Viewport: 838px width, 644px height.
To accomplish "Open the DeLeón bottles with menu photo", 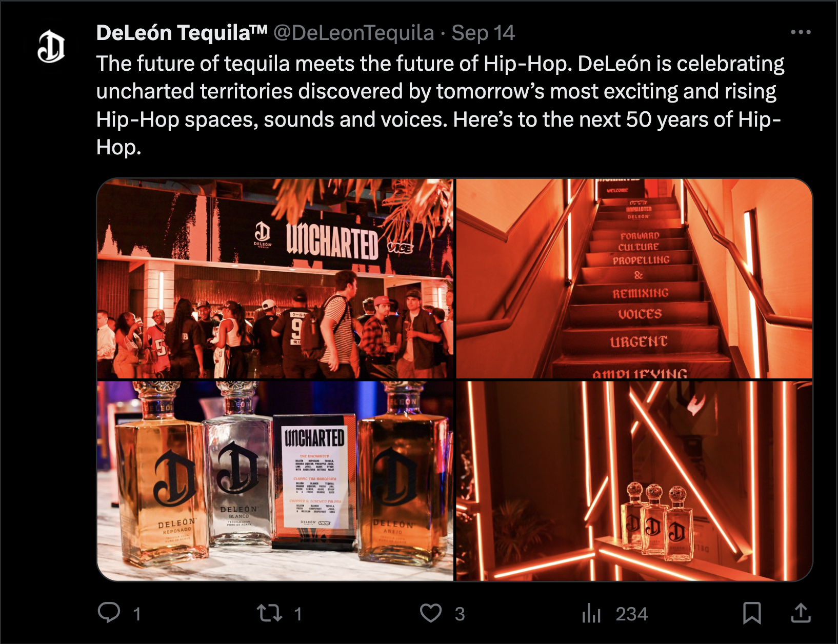I will coord(275,481).
